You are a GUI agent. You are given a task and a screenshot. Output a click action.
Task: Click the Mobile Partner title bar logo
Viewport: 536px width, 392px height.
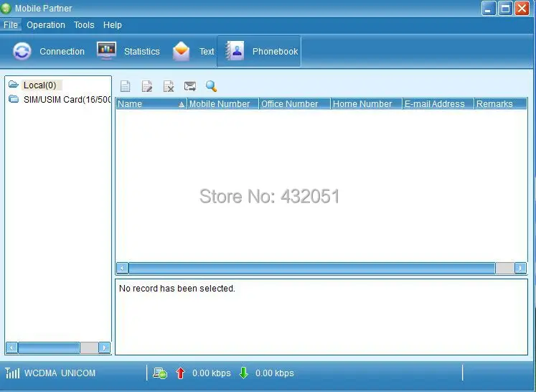point(6,8)
